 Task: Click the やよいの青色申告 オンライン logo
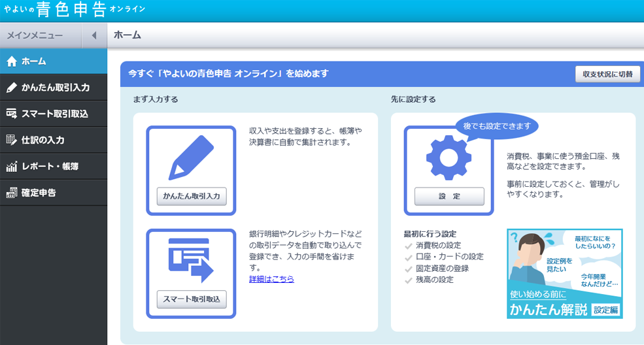point(75,9)
